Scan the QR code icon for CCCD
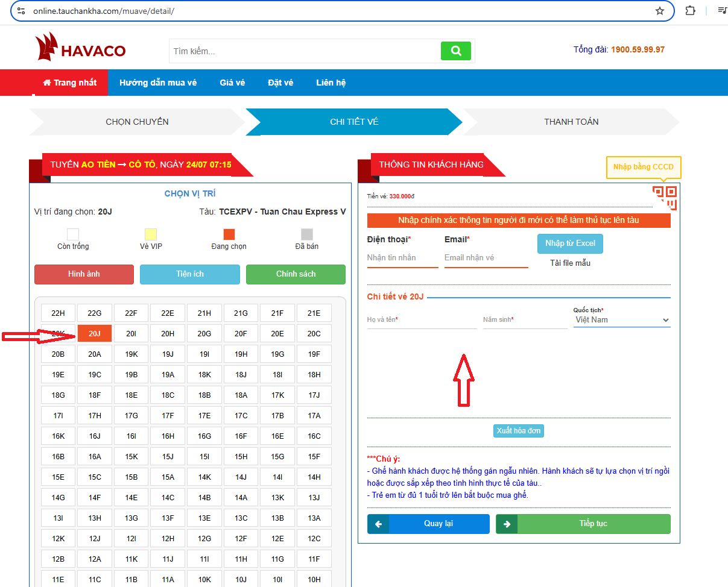This screenshot has height=587, width=728. coord(664,198)
